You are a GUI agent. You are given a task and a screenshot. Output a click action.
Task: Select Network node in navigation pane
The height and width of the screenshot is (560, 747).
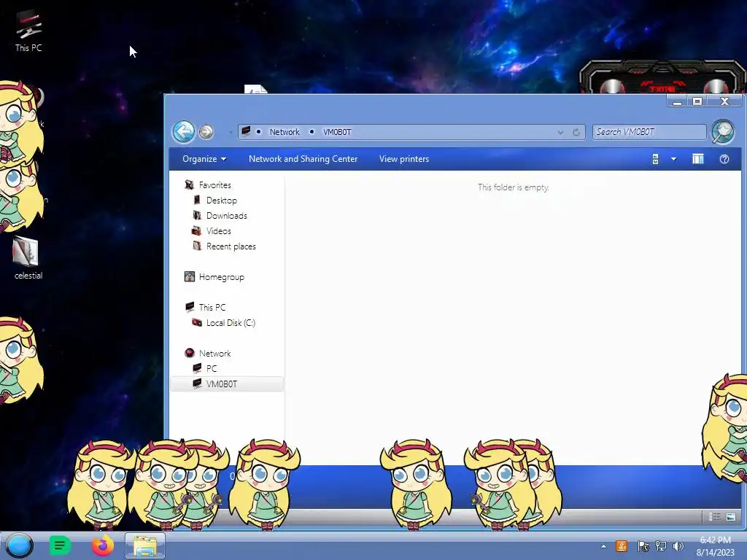pos(215,354)
